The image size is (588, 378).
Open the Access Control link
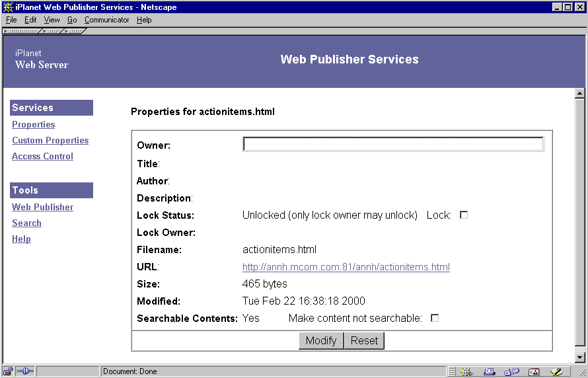[x=42, y=156]
